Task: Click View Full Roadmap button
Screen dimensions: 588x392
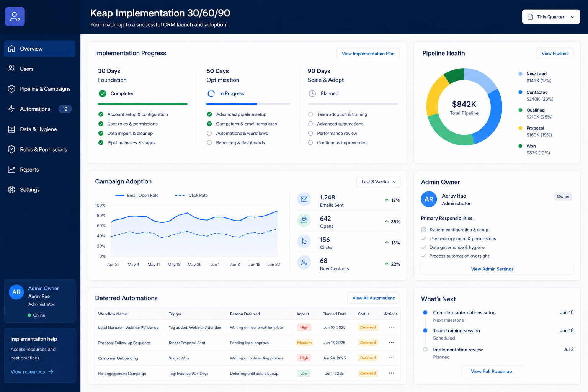Action: [492, 371]
